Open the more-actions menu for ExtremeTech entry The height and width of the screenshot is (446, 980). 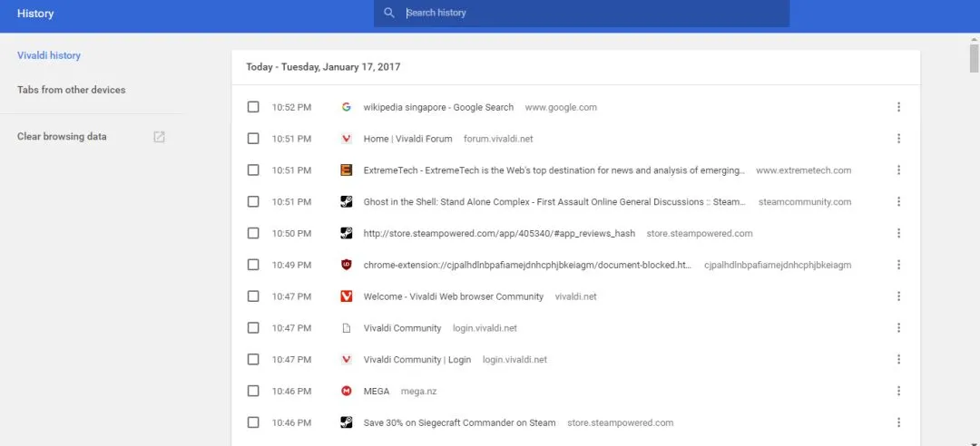pyautogui.click(x=898, y=170)
